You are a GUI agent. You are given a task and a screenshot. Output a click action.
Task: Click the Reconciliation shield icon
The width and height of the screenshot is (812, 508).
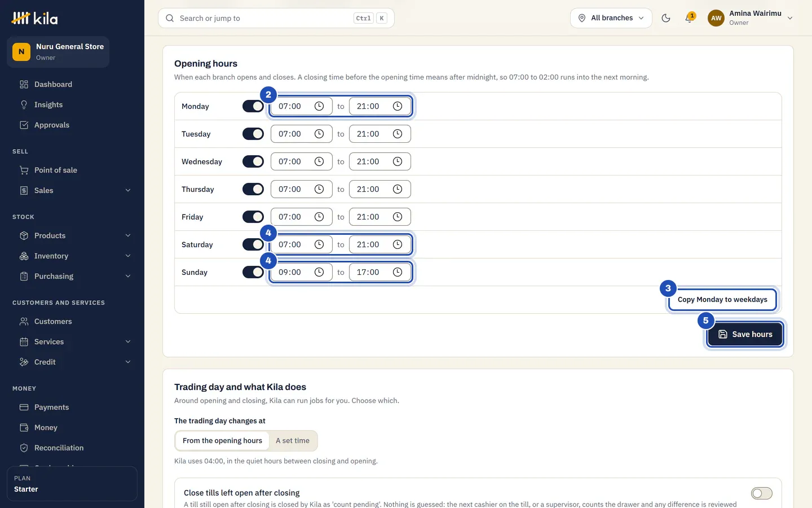[x=24, y=448]
